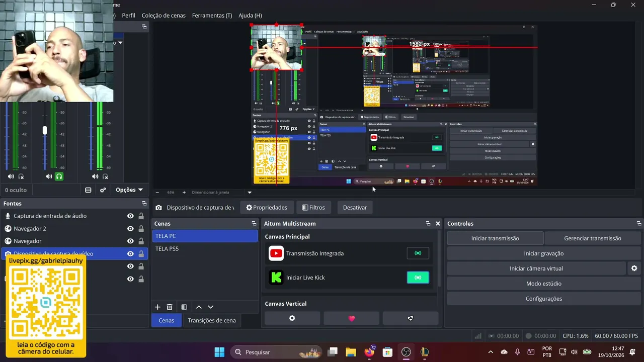Image resolution: width=644 pixels, height=362 pixels.
Task: Open the Dimensionar à janela preview scaling dropdown
Action: [221, 192]
